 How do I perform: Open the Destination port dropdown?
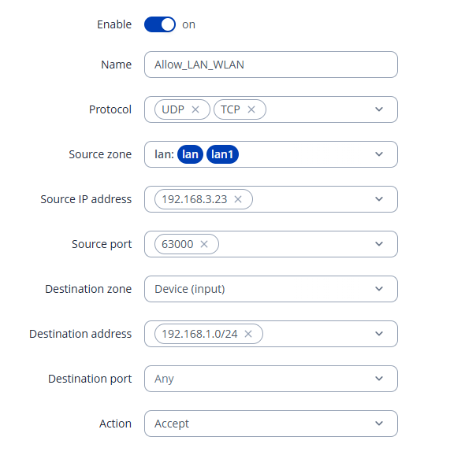[379, 379]
